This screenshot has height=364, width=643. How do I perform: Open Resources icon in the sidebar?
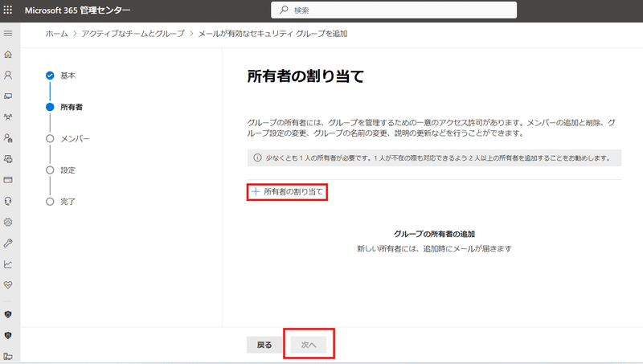(x=8, y=159)
